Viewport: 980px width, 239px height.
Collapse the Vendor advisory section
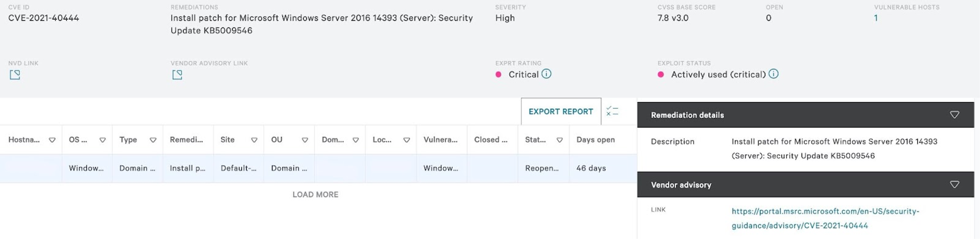coord(955,184)
